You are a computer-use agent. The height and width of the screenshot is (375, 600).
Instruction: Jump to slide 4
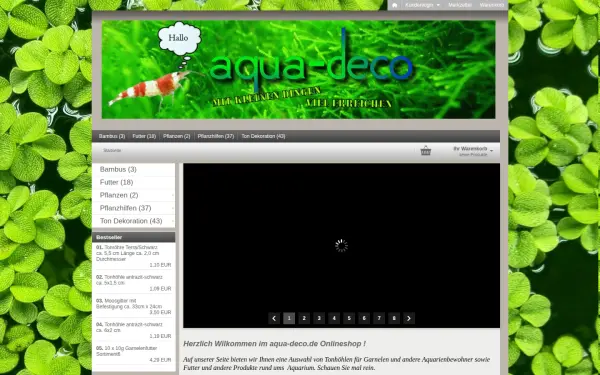tap(334, 318)
